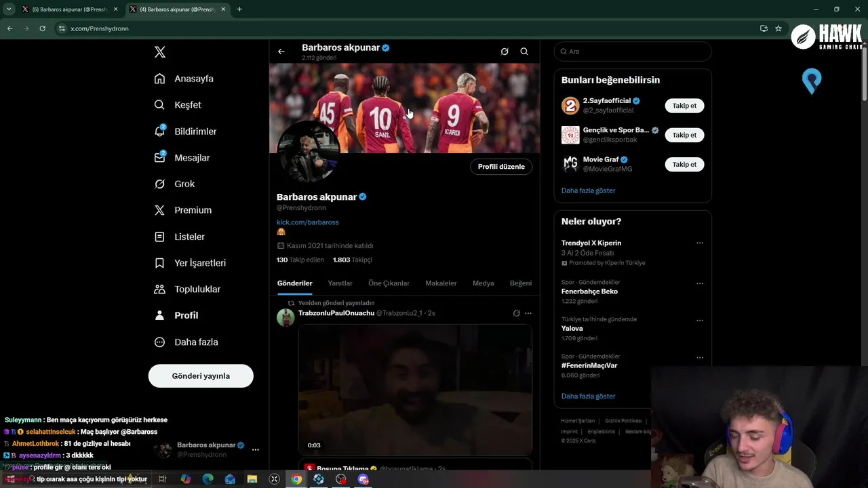Open Microsoft Edge in the taskbar

coord(208,479)
